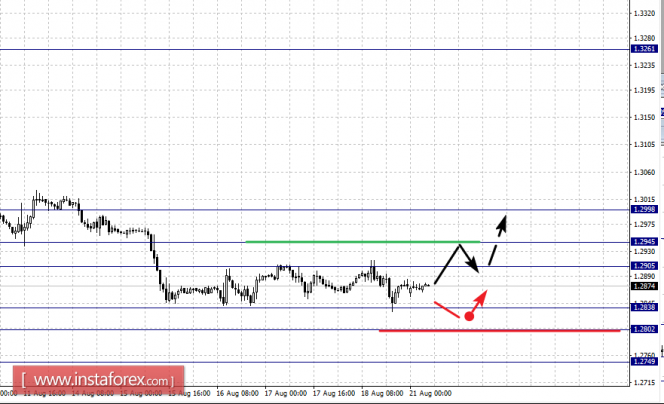Click the current price label 1.2874

[644, 286]
